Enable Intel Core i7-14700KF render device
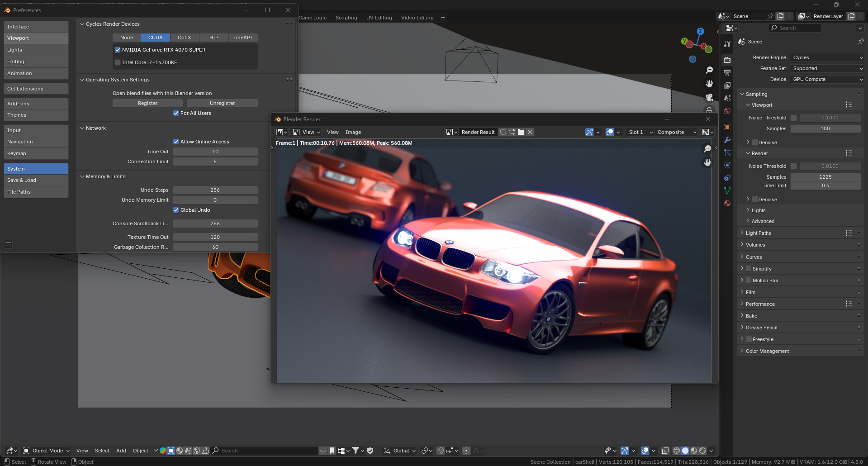The image size is (868, 466). pos(118,62)
